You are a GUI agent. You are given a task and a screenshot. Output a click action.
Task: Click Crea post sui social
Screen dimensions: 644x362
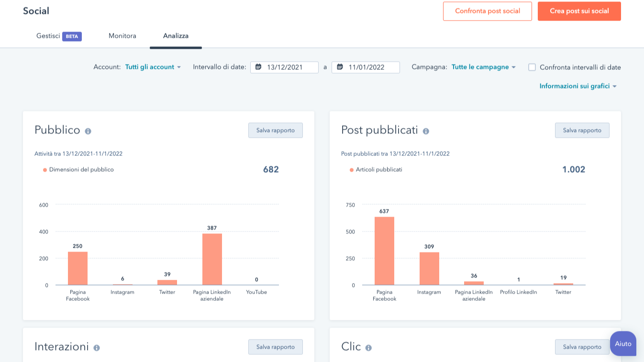point(579,11)
